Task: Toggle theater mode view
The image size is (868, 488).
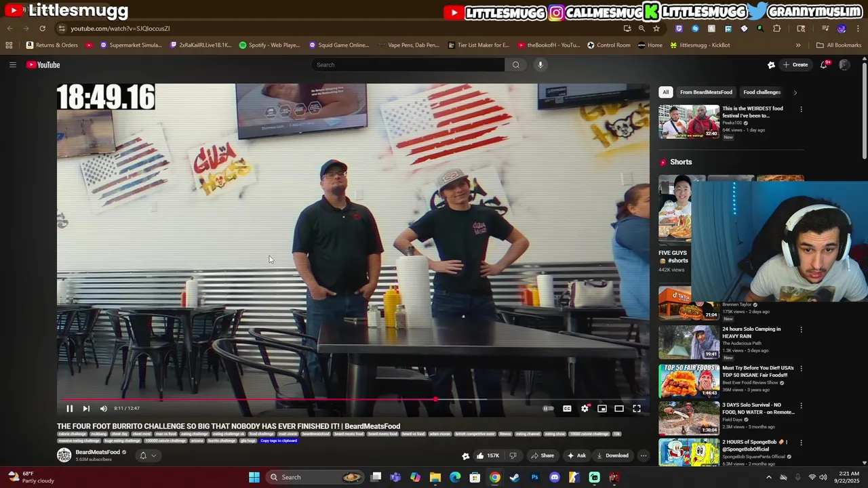Action: [619, 409]
